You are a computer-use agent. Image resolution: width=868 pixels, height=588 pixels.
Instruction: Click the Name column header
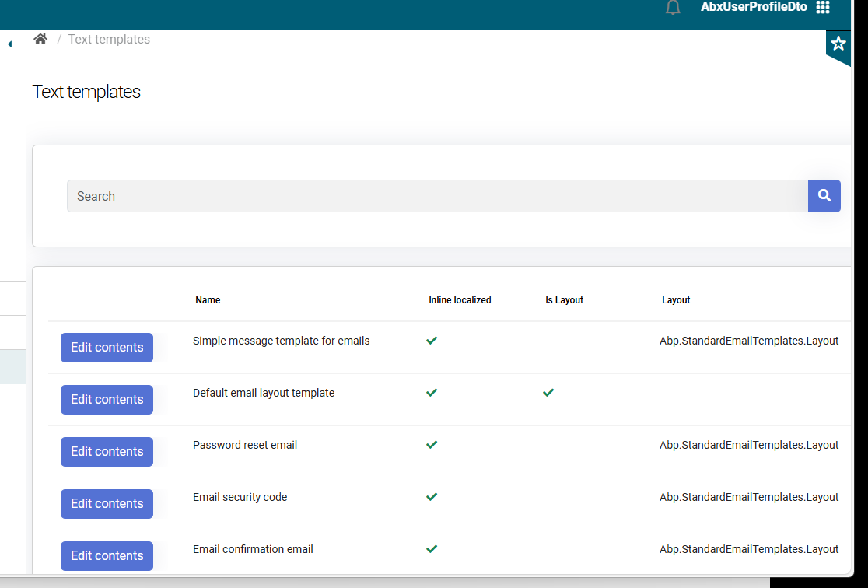(x=208, y=300)
